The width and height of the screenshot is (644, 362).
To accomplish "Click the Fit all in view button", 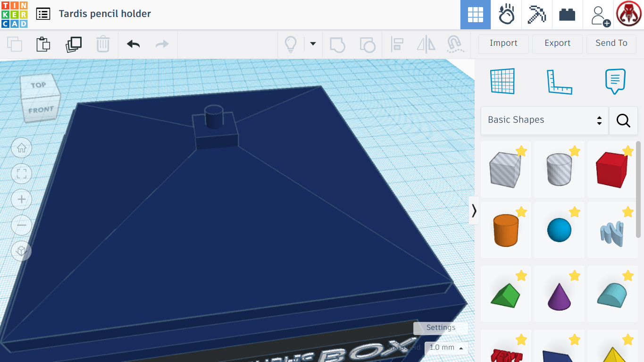I will pyautogui.click(x=21, y=174).
